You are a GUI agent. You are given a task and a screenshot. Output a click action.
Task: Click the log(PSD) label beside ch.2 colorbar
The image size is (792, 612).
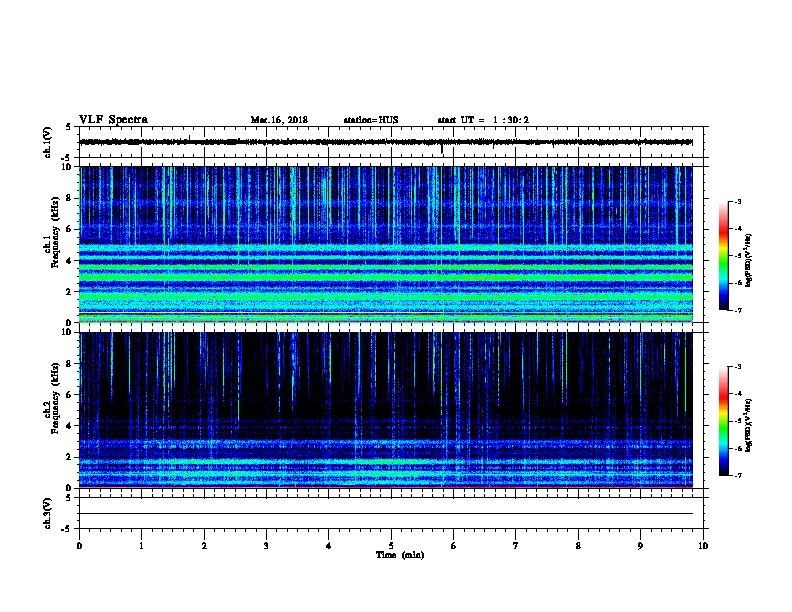tap(748, 425)
